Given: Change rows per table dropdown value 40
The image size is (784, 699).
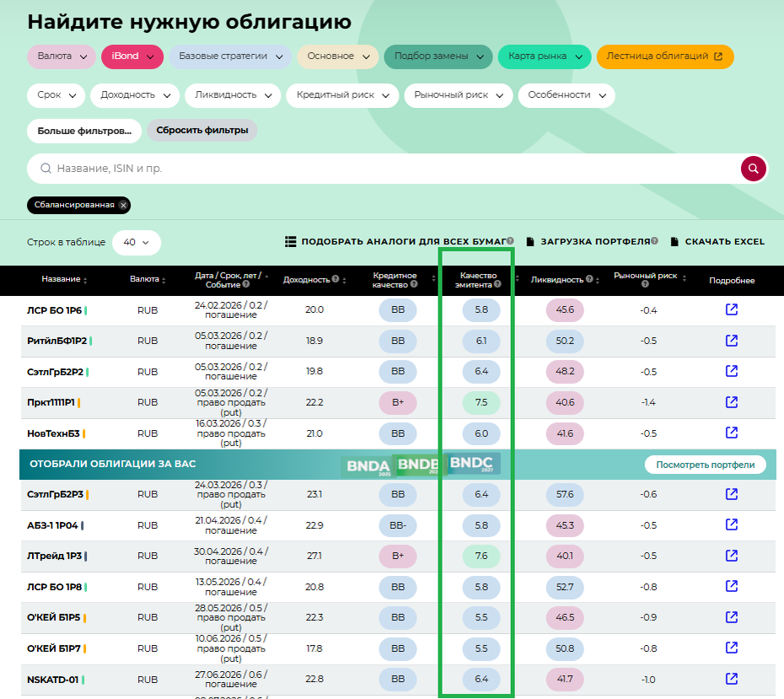Looking at the screenshot, I should [136, 242].
